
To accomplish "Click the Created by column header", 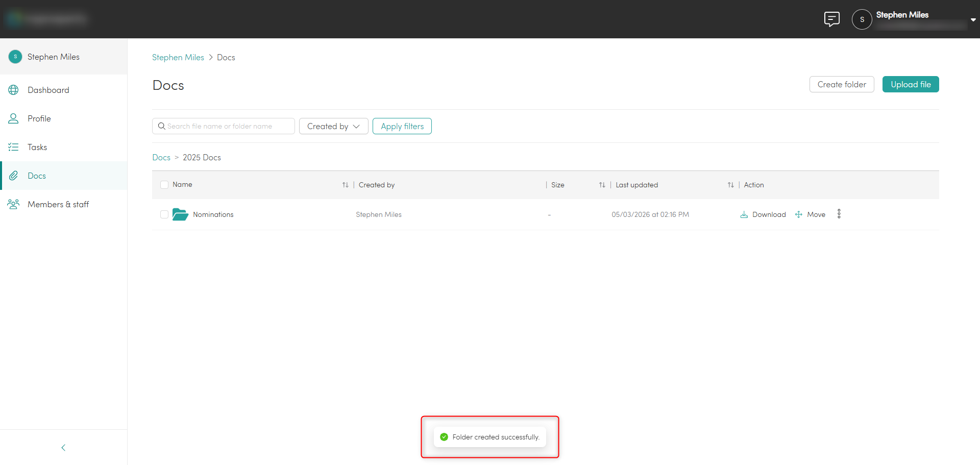I will 377,185.
